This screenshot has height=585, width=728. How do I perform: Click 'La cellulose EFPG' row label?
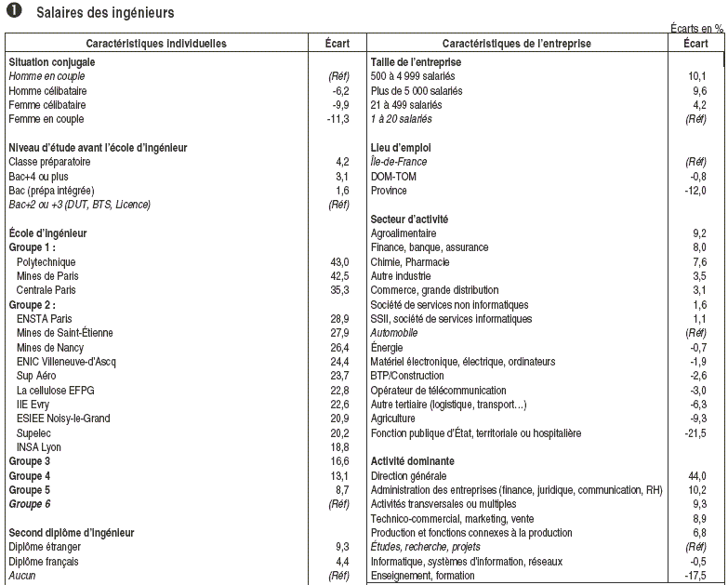click(x=55, y=391)
